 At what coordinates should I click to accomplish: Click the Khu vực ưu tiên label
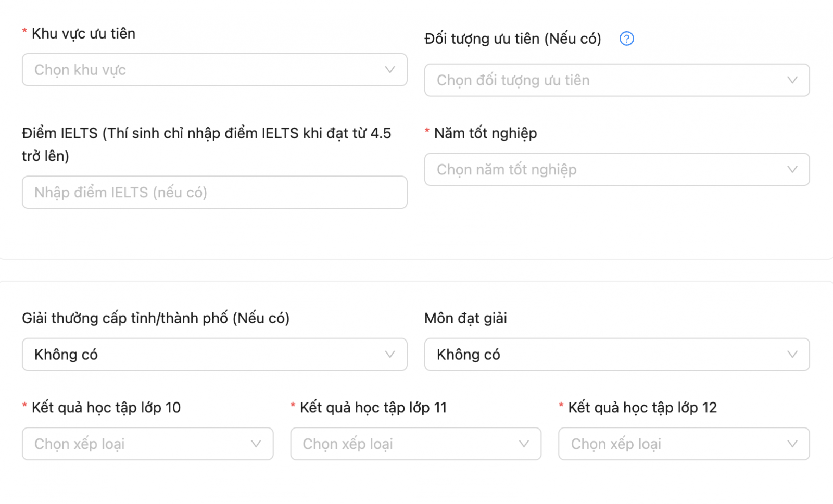[x=83, y=33]
